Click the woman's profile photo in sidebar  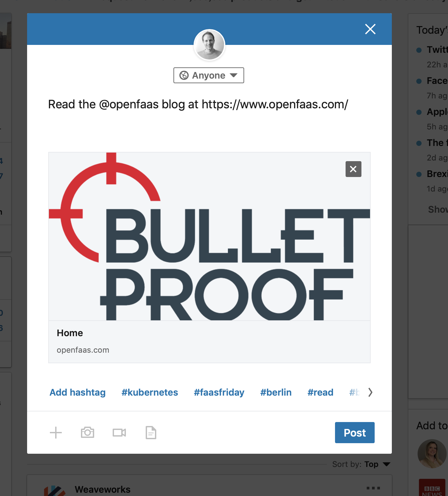[x=432, y=454]
